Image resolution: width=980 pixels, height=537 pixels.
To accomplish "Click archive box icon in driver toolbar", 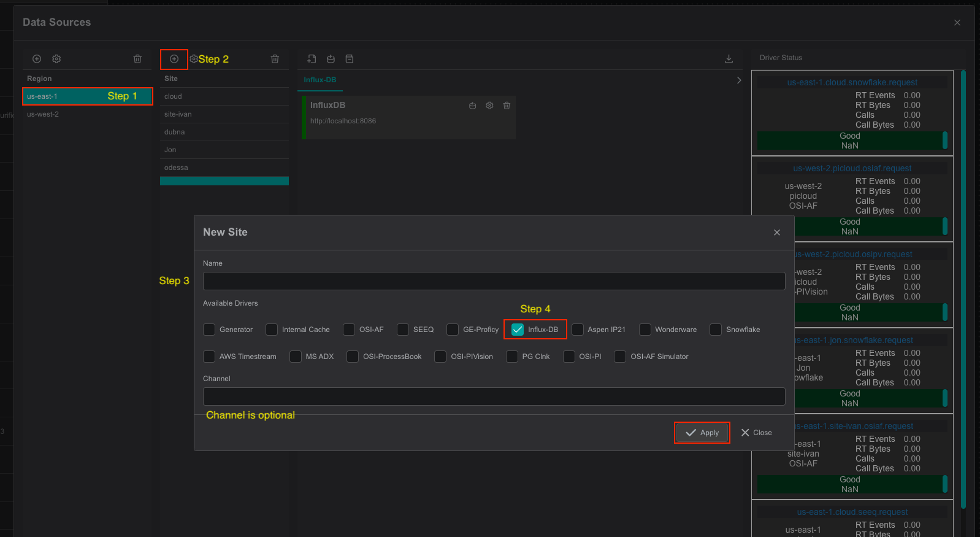I will (x=350, y=59).
